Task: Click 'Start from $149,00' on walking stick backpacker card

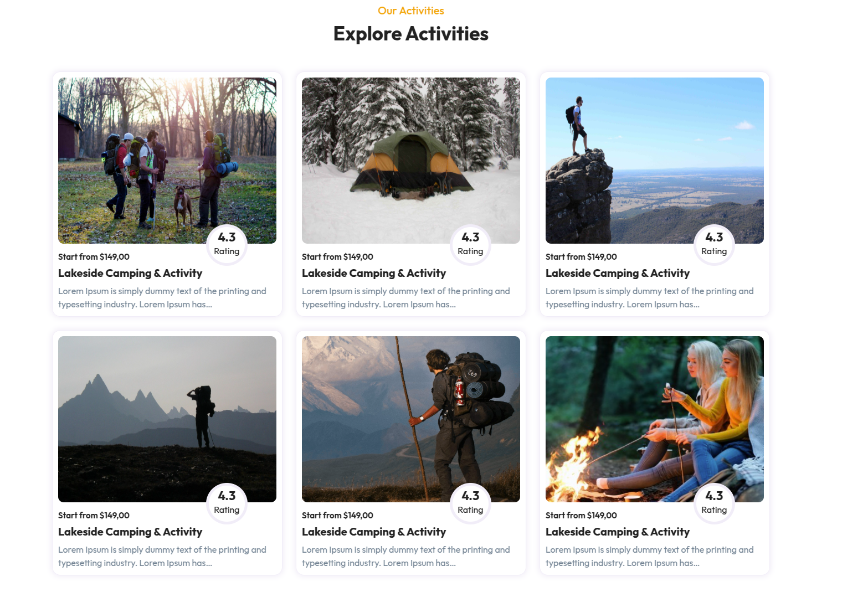Action: point(337,516)
